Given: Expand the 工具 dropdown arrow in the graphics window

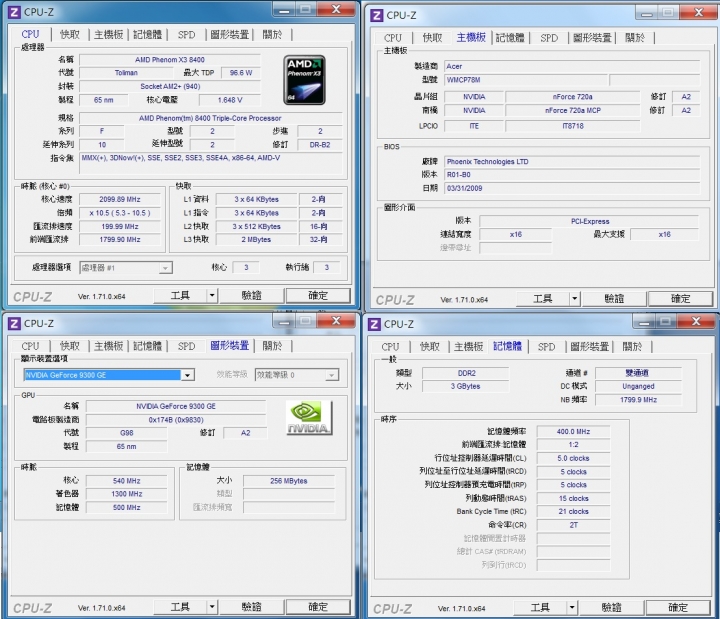Looking at the screenshot, I should [212, 607].
